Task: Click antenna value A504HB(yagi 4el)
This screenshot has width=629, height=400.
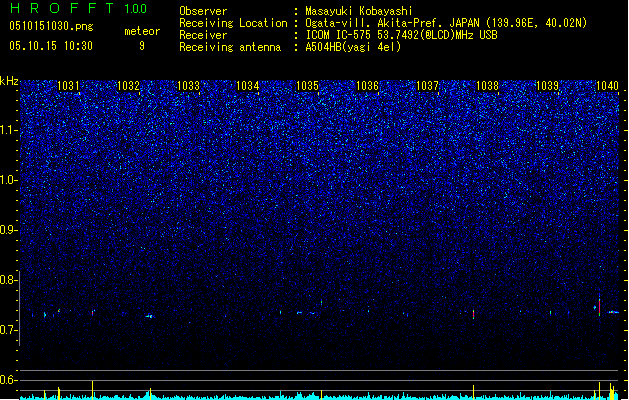Action: point(353,47)
